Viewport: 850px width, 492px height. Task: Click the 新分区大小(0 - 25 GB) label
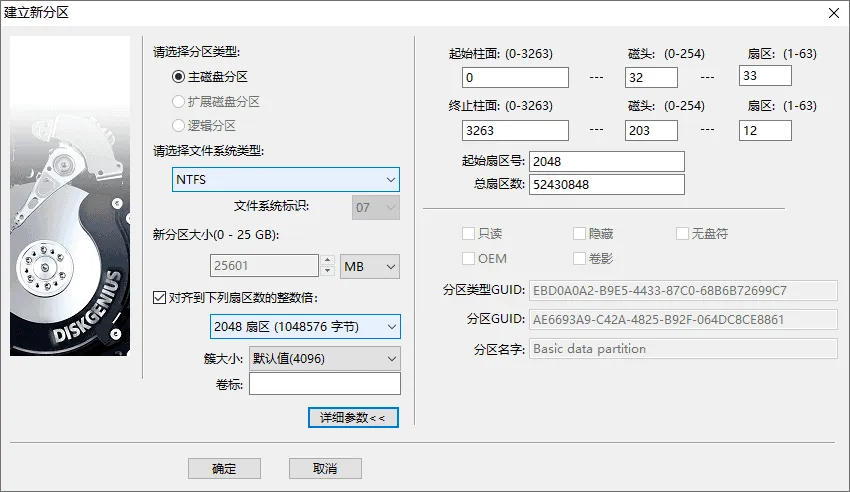[x=216, y=235]
